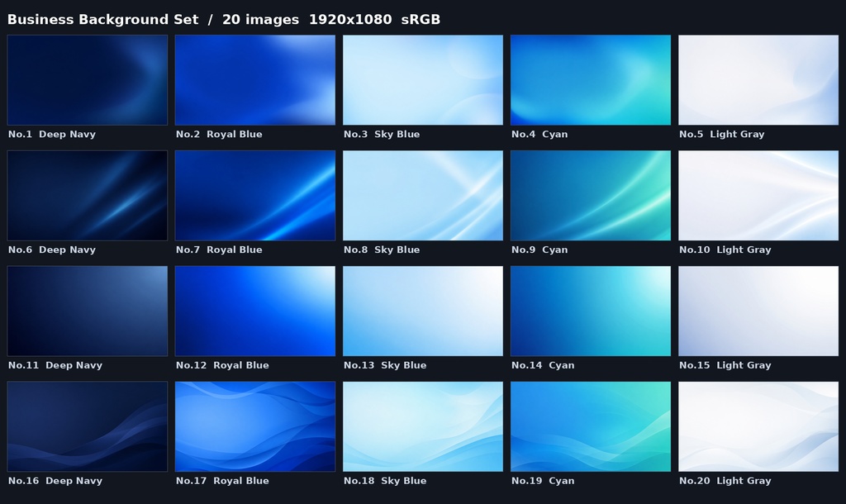Viewport: 846px width, 504px height.
Task: Click the "No.1 Deep Navy" caption
Action: (52, 135)
